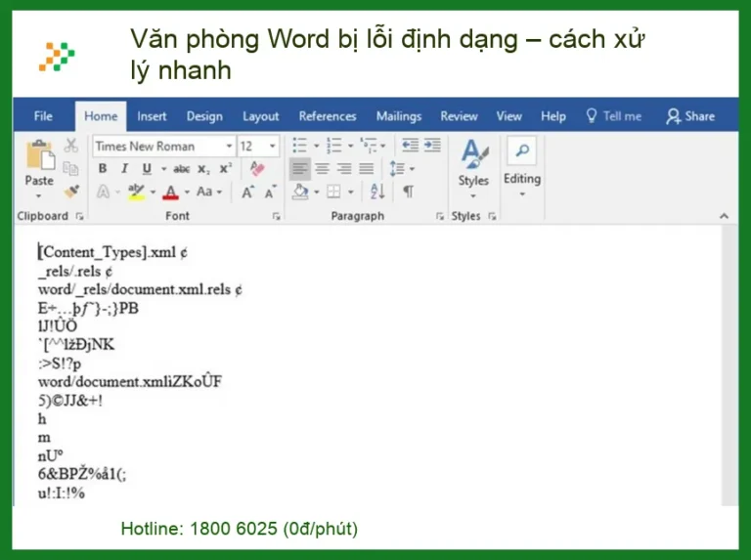Click the Copy icon

[x=70, y=168]
